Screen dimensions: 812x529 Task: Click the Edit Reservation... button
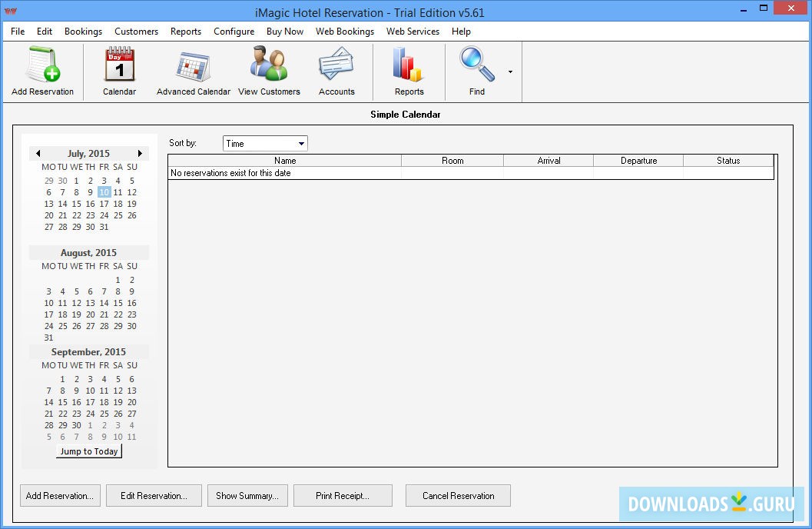tap(154, 496)
